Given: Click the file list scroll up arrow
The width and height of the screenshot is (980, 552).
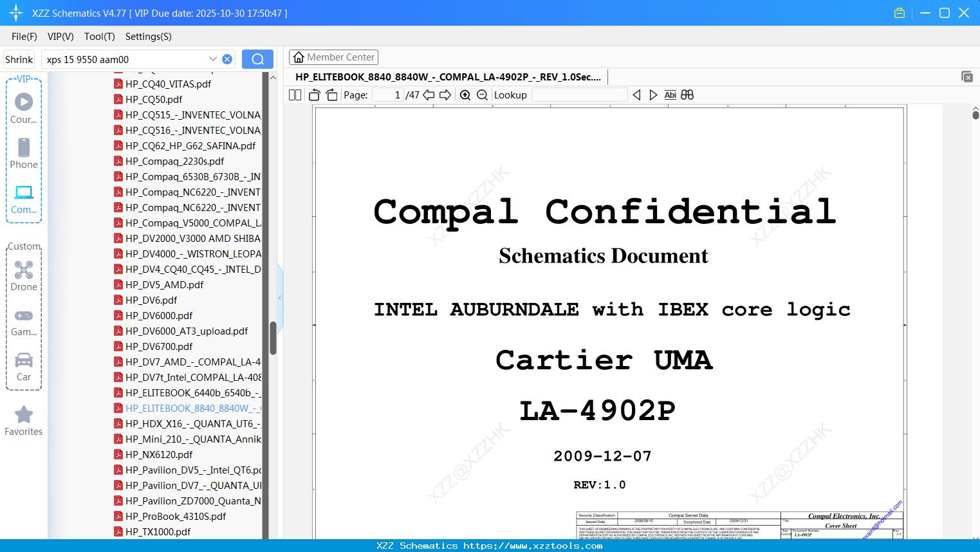Looking at the screenshot, I should [273, 77].
